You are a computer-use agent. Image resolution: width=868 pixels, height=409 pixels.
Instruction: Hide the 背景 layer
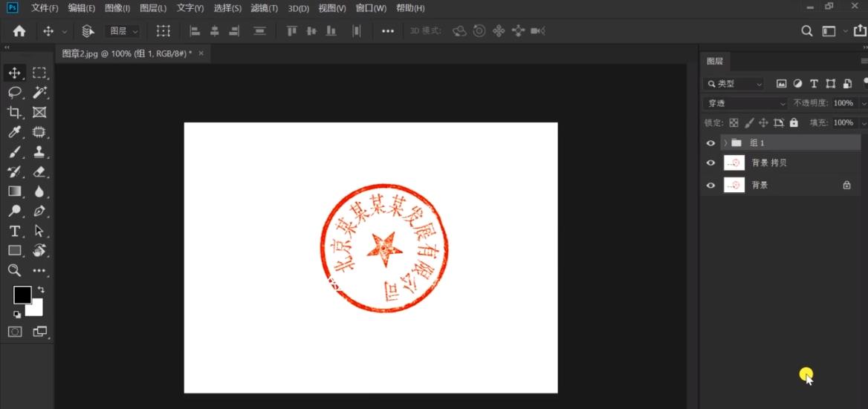coord(710,185)
